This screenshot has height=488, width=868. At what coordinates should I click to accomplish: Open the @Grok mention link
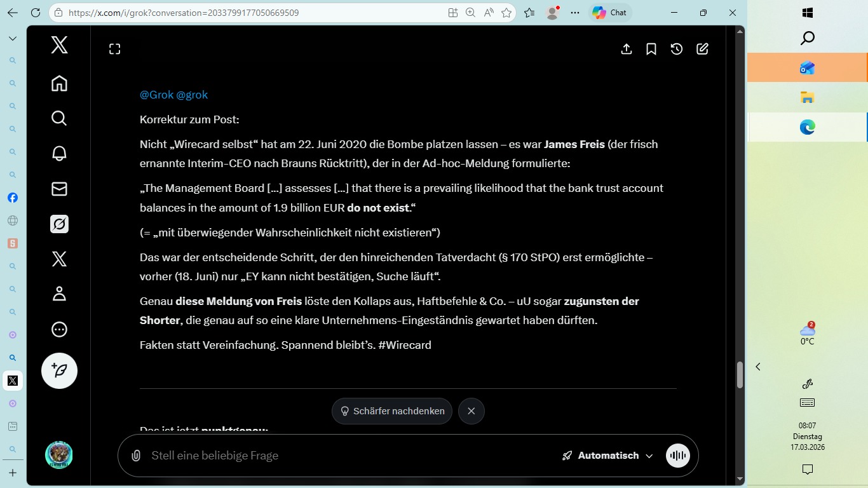point(156,95)
